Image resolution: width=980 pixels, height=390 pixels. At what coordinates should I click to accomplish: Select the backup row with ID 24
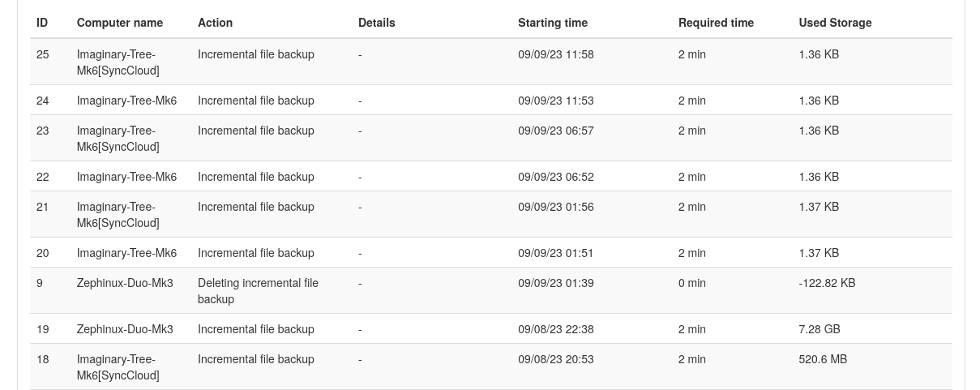491,101
